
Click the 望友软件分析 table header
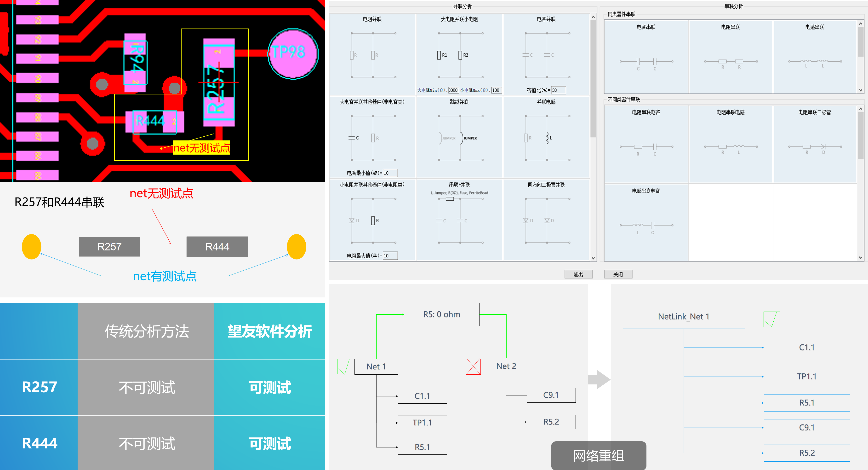(x=269, y=331)
